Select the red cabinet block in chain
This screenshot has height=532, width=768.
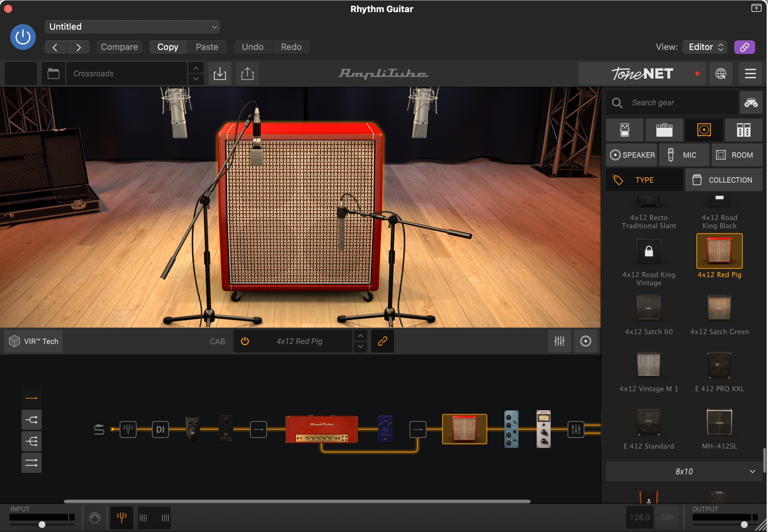pyautogui.click(x=464, y=429)
